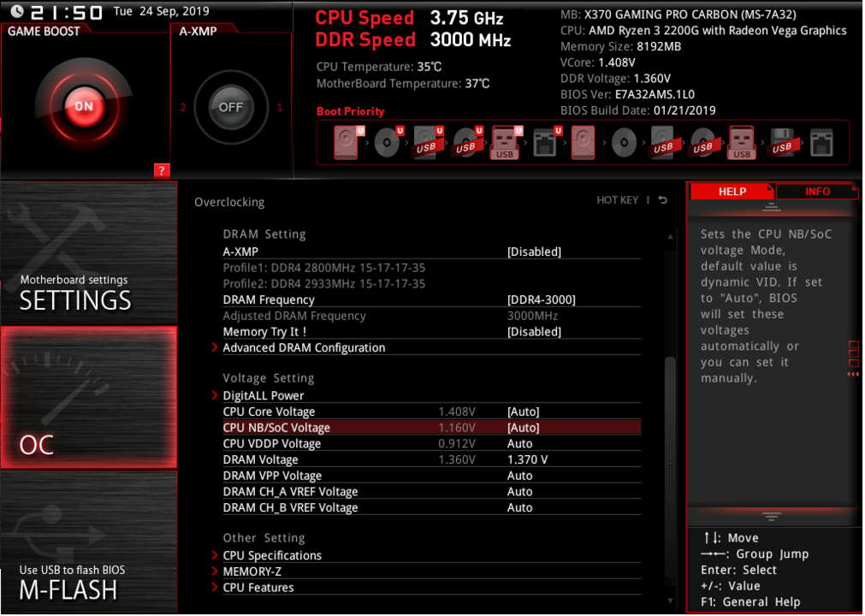Select the UEFI network boot device icon

(546, 142)
